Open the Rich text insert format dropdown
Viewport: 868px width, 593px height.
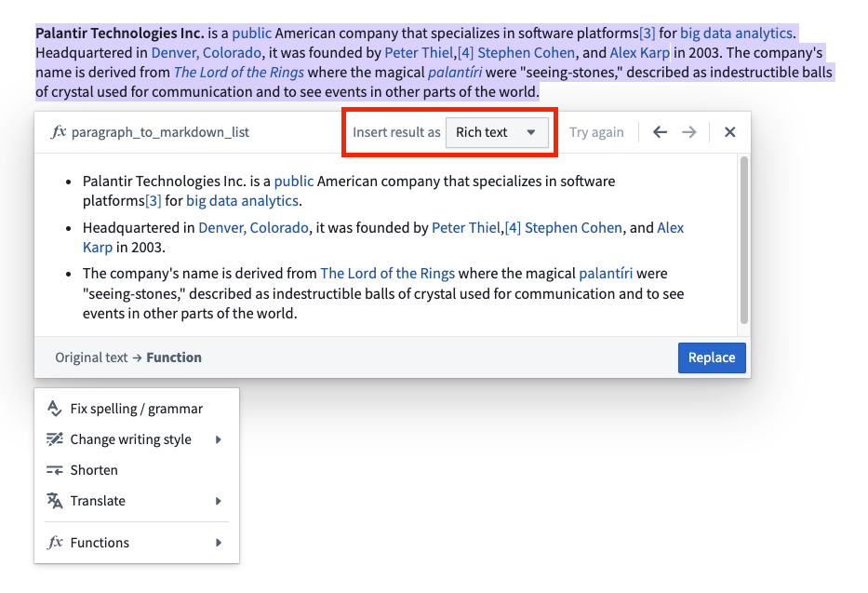[497, 132]
